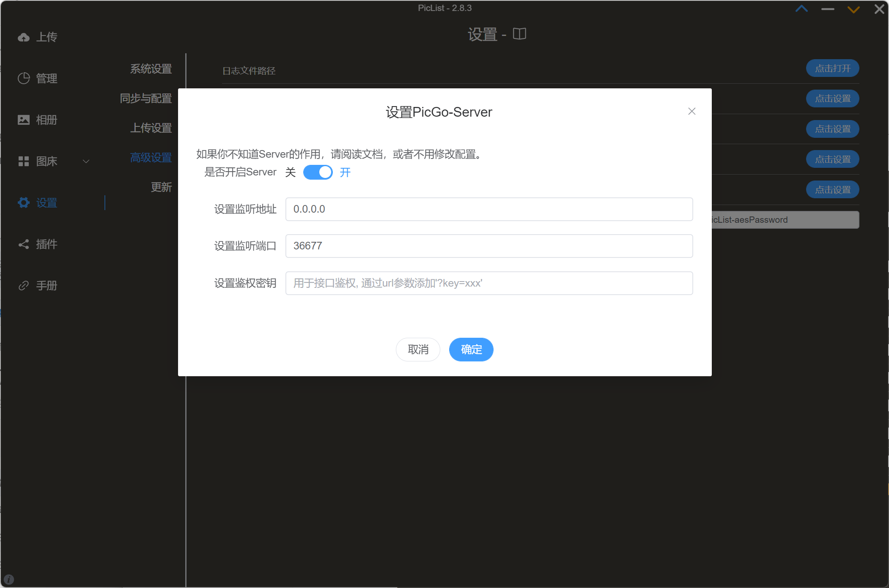889x588 pixels.
Task: Open the 上传 sidebar menu item
Action: tap(47, 37)
